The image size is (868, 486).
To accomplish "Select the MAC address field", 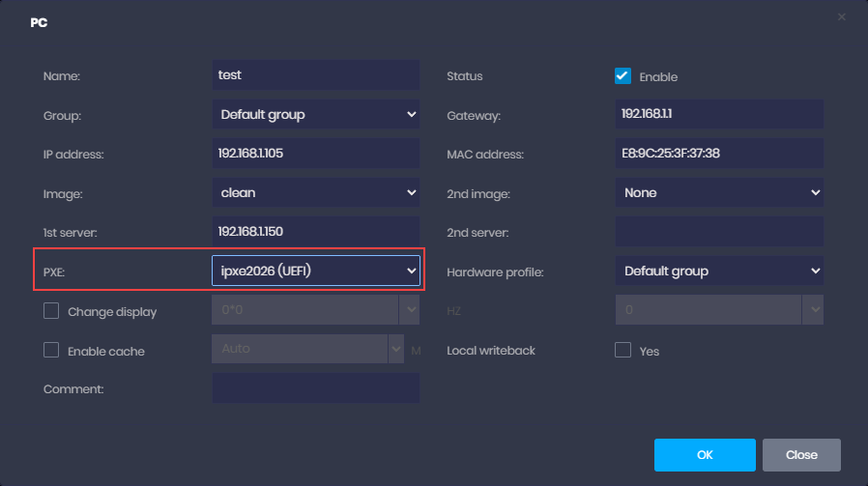I will pos(719,154).
